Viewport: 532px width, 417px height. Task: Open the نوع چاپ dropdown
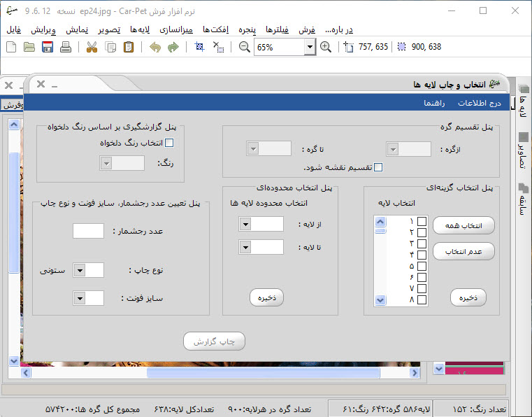80,270
